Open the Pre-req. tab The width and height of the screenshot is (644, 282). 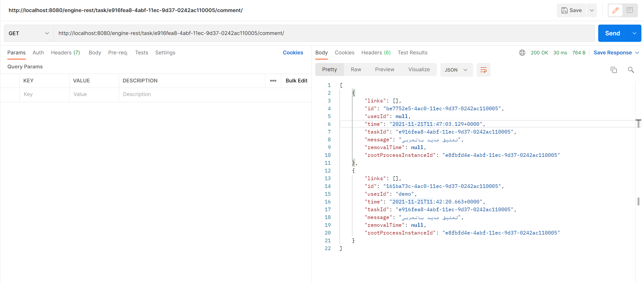(118, 53)
